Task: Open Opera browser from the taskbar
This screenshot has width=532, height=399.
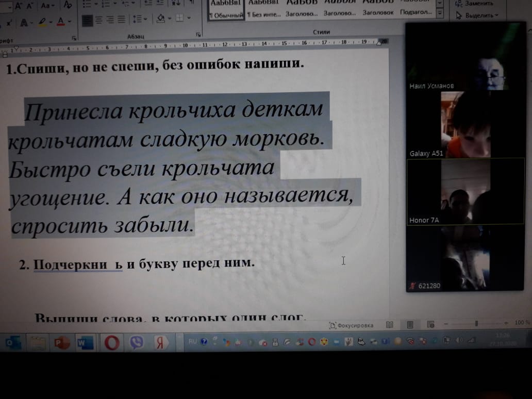Action: tap(111, 342)
